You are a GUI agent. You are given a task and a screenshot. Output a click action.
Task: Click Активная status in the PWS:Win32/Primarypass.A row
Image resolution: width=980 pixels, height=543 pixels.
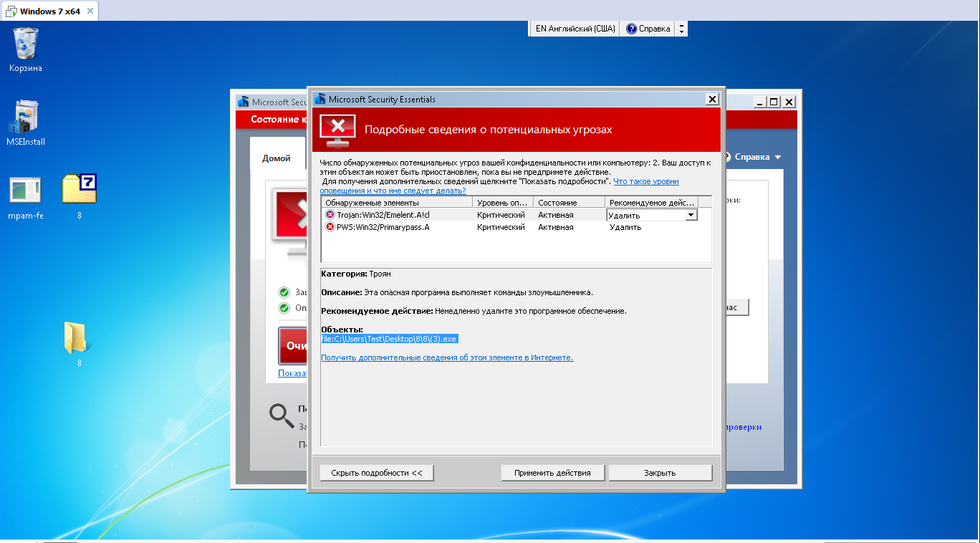[x=556, y=227]
